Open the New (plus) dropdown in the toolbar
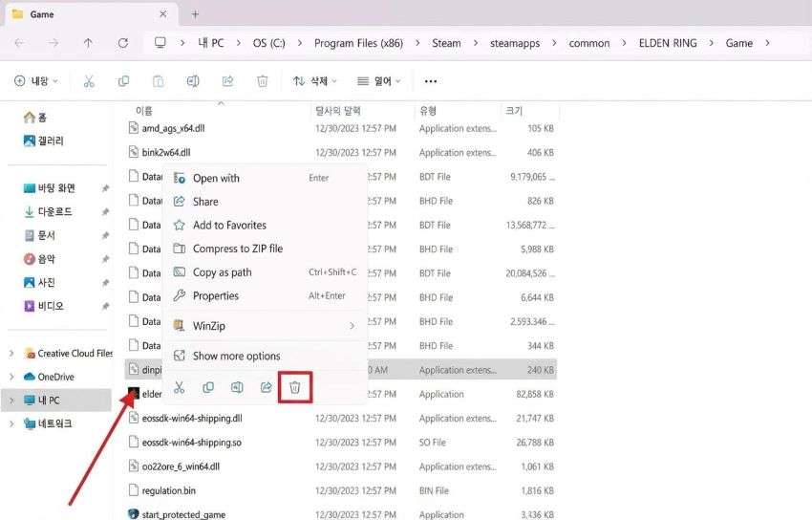This screenshot has width=812, height=520. [35, 81]
